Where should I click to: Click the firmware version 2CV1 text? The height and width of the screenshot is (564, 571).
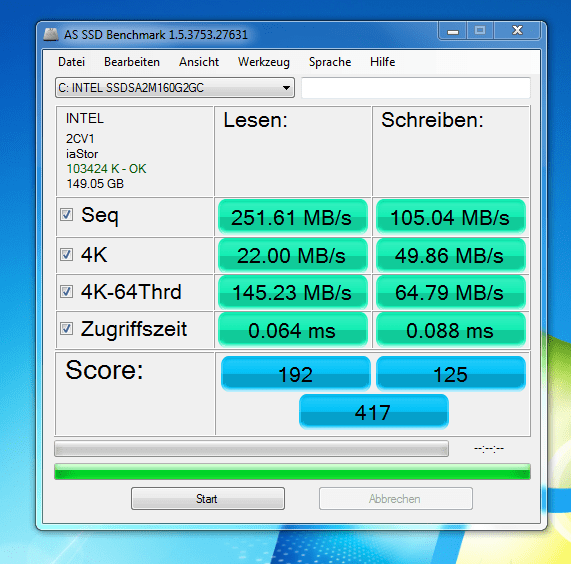[x=80, y=139]
